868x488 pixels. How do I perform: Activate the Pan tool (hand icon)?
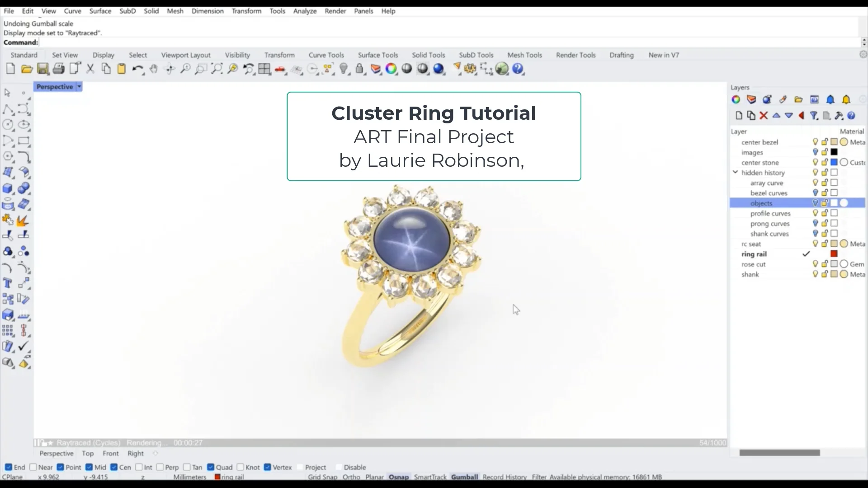154,69
